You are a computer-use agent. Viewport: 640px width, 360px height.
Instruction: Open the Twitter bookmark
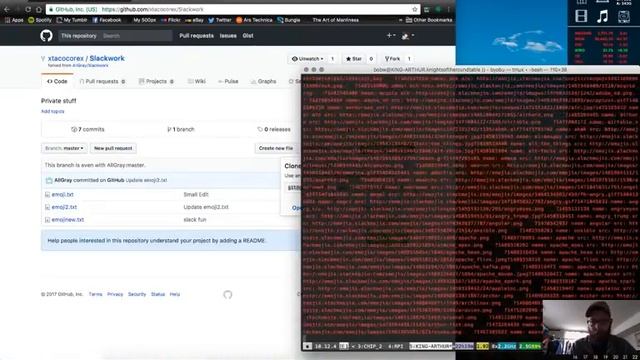(x=220, y=20)
